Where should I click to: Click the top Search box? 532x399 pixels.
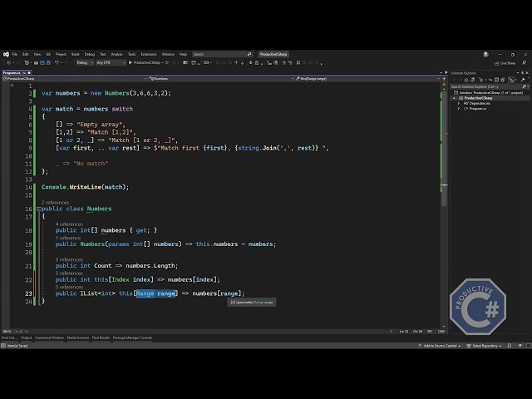tap(222, 54)
